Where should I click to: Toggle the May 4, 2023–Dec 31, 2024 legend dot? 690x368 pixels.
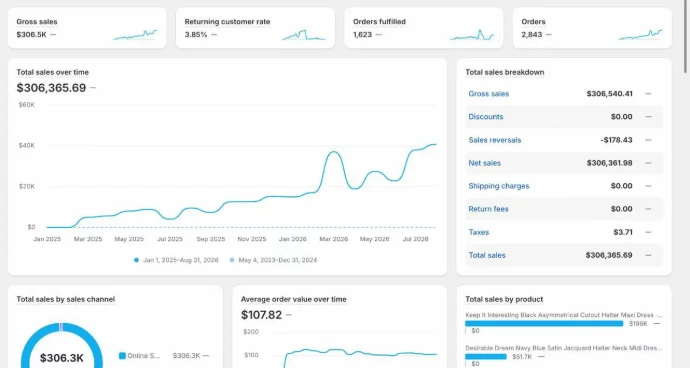coord(232,260)
